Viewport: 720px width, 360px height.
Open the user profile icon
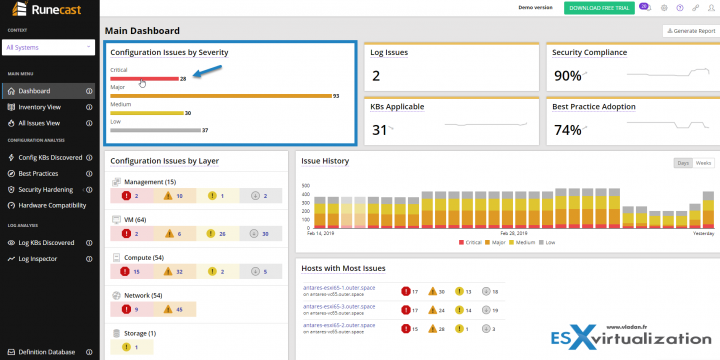click(711, 8)
